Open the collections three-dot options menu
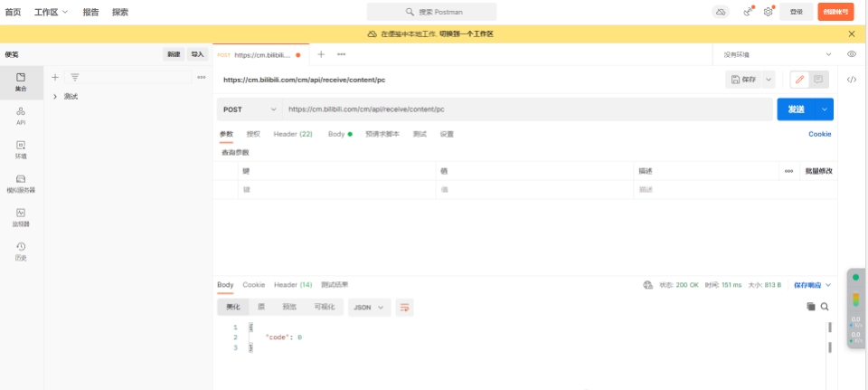The width and height of the screenshot is (868, 390). coord(202,77)
